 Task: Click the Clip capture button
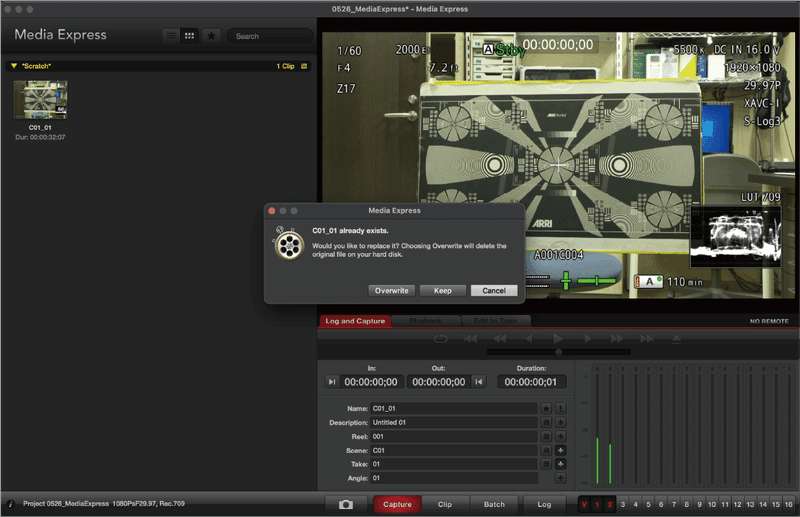pos(445,504)
